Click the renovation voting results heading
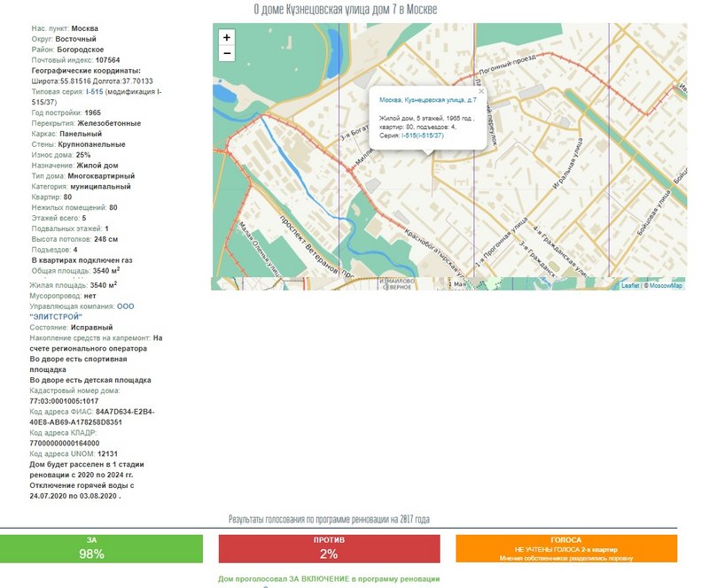Screen dimensions: 709x588 tap(329, 519)
